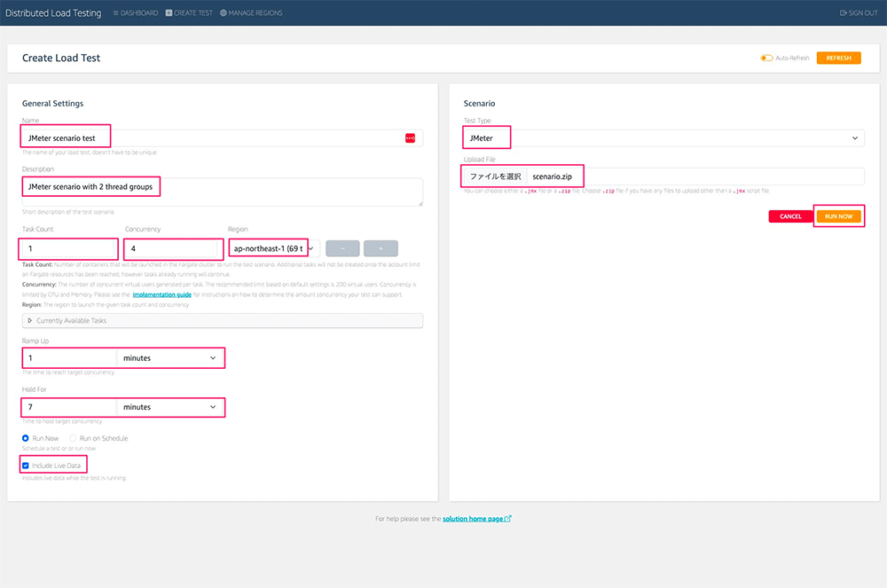Open the Region dropdown showing ap-northeast-1
Image resolution: width=887 pixels, height=588 pixels.
click(x=273, y=248)
